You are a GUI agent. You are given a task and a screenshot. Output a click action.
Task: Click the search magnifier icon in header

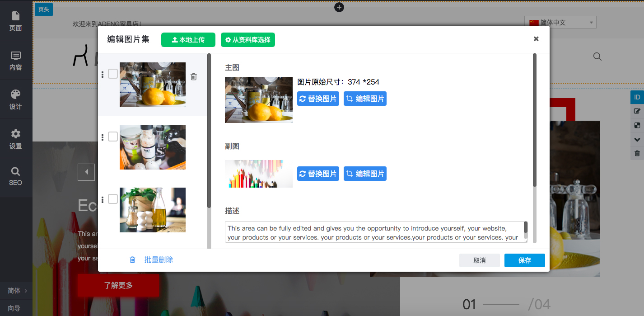coord(597,57)
